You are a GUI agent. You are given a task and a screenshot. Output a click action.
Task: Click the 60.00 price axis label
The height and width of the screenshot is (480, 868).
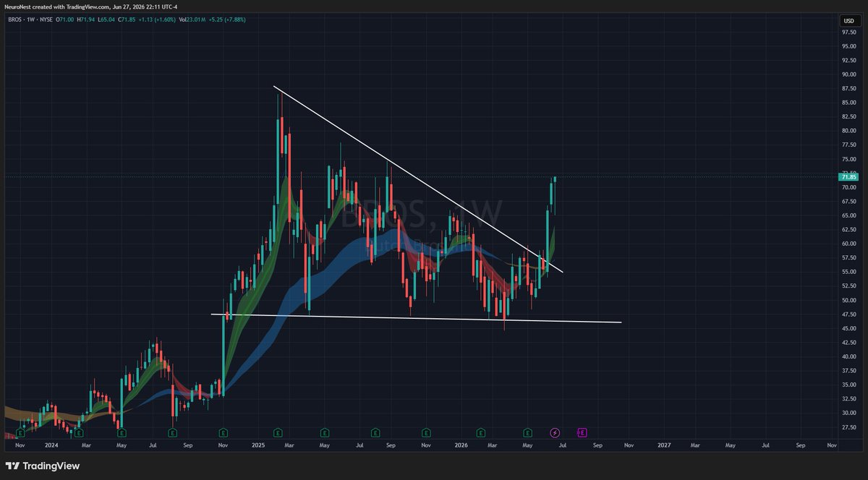click(x=848, y=244)
